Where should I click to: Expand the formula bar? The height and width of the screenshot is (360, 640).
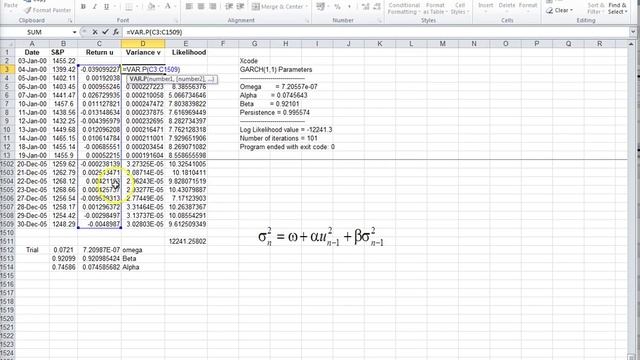pyautogui.click(x=633, y=32)
